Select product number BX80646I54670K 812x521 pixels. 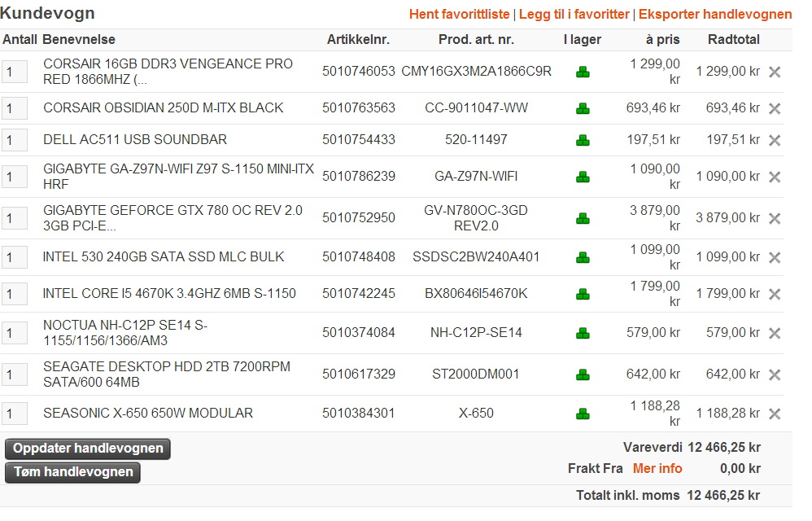[x=476, y=294]
